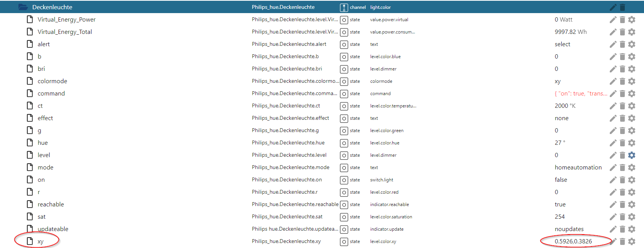The height and width of the screenshot is (248, 644).
Task: Click the ID 'Philips_hue.Deckenleuchte.reachable'
Action: click(295, 204)
